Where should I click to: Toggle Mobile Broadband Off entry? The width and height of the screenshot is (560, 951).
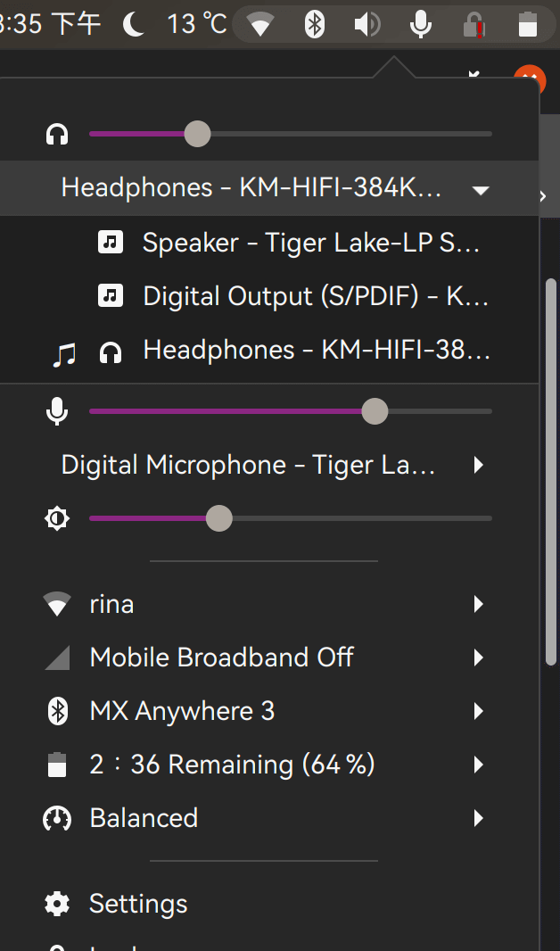click(x=221, y=657)
